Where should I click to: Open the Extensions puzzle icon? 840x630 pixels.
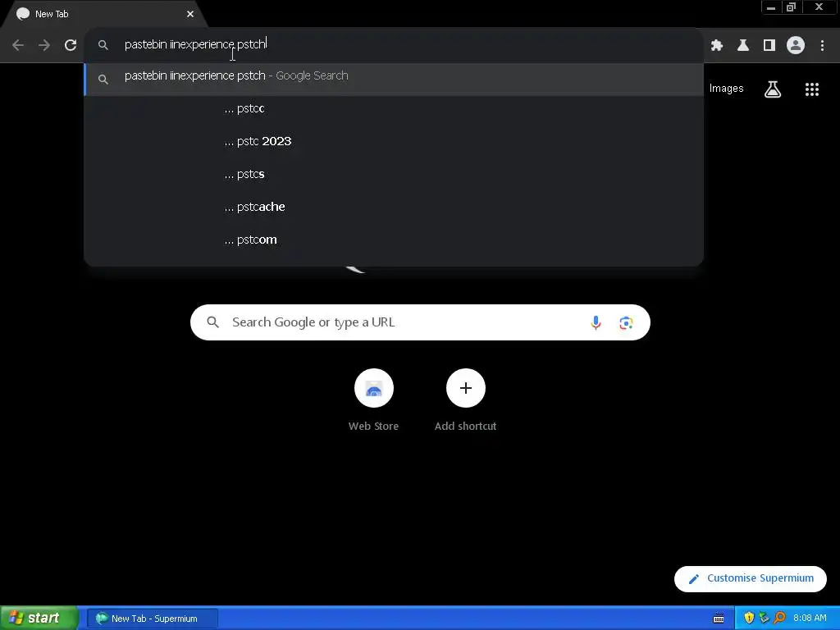coord(717,45)
